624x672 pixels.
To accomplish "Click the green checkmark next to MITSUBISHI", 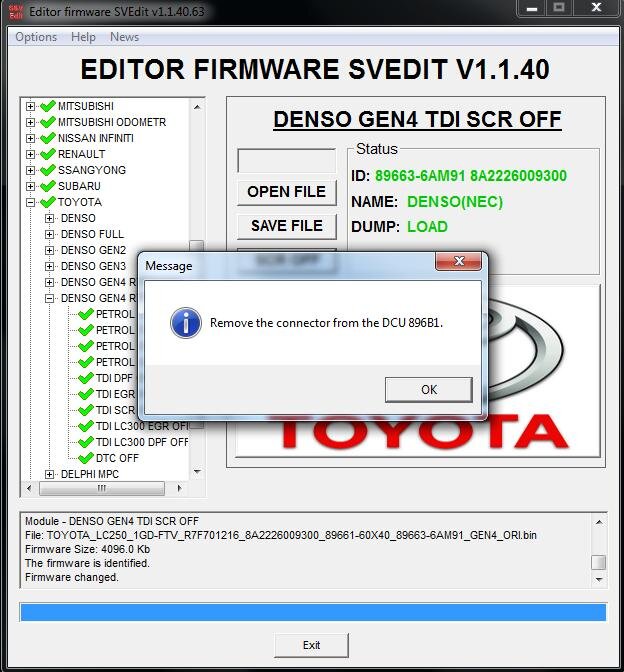I will point(48,105).
